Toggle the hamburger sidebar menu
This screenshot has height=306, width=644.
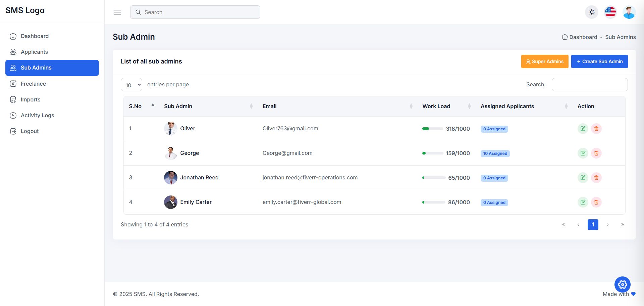click(x=117, y=12)
